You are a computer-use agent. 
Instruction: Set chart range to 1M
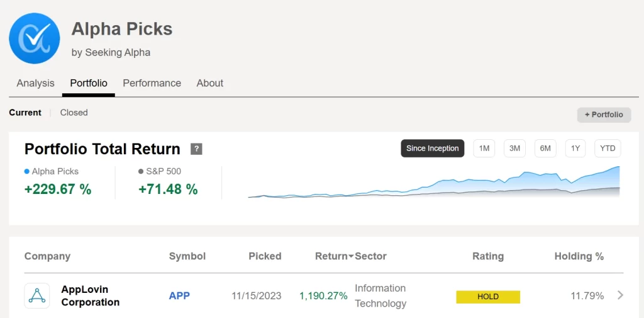(x=484, y=149)
